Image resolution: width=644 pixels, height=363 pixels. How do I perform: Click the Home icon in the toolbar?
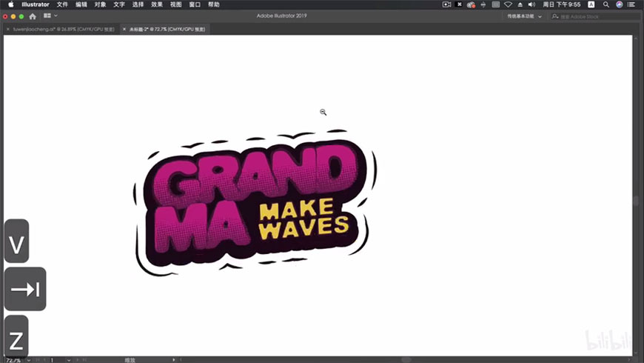pos(33,16)
